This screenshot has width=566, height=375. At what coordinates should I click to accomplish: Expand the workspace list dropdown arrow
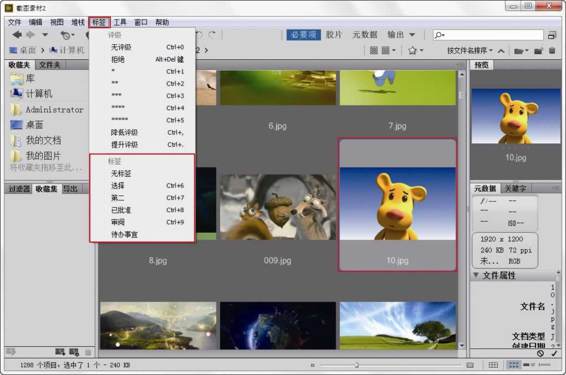412,35
